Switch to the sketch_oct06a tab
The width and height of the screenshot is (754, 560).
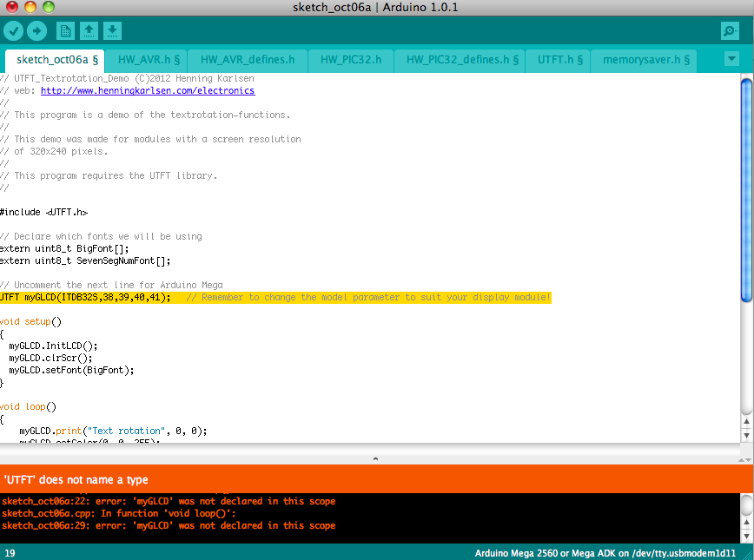(x=56, y=60)
